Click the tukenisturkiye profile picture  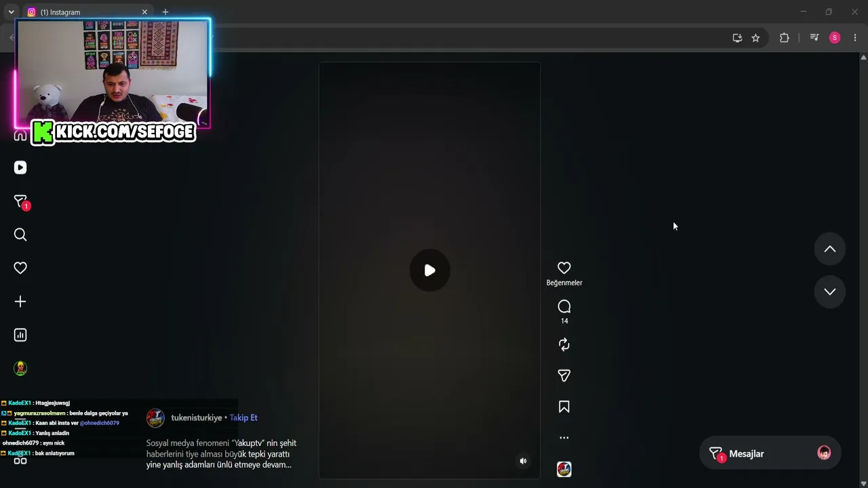156,418
